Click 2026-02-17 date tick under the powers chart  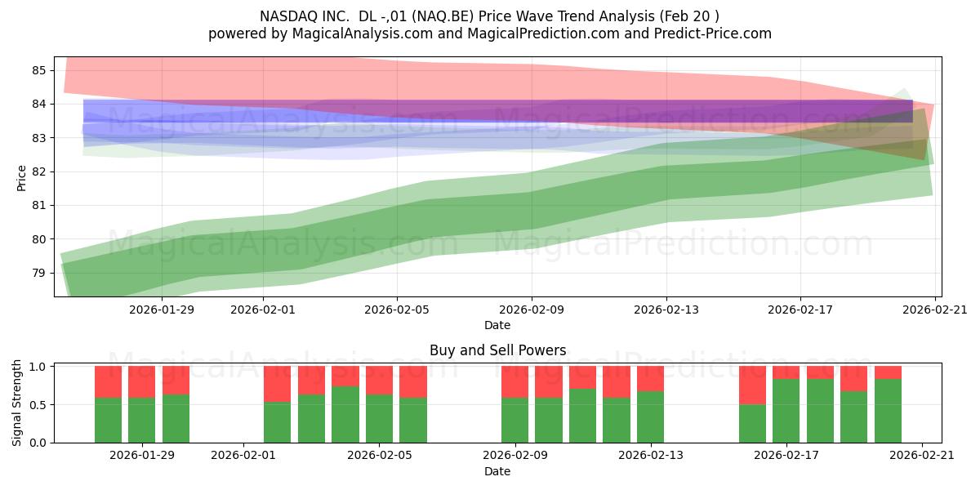coord(786,456)
